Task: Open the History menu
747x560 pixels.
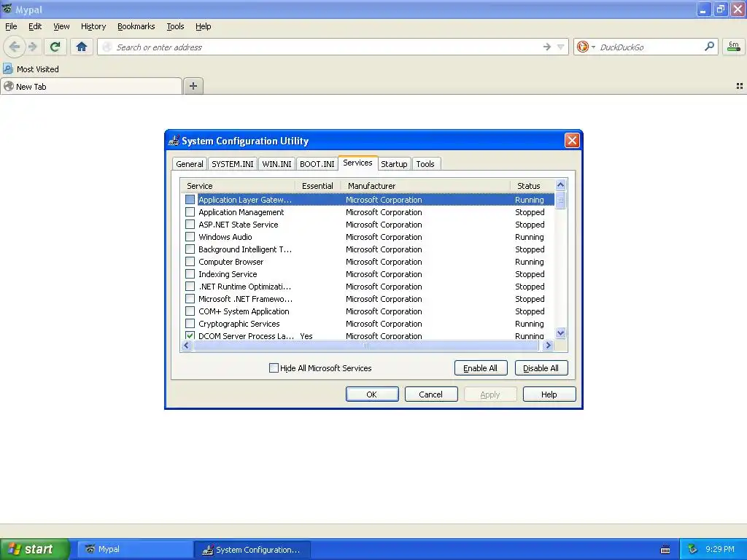Action: 93,26
